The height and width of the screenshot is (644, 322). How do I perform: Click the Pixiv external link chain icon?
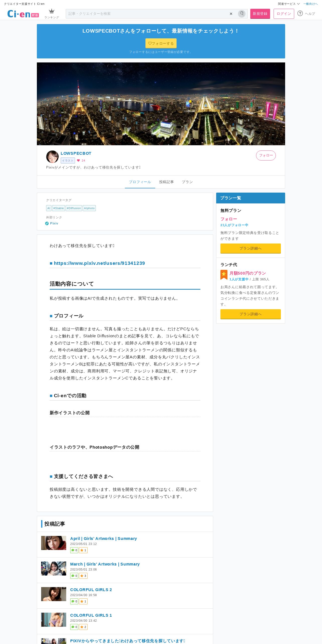tap(47, 223)
